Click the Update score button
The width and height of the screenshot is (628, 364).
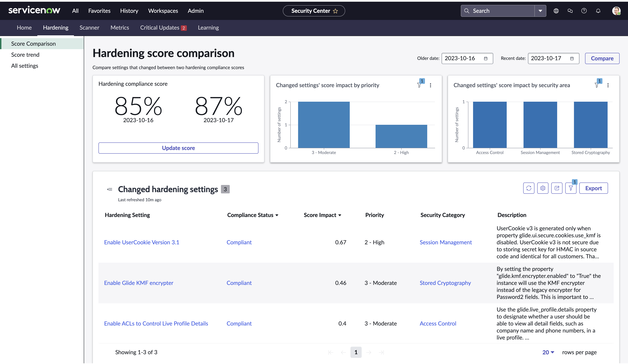tap(178, 148)
